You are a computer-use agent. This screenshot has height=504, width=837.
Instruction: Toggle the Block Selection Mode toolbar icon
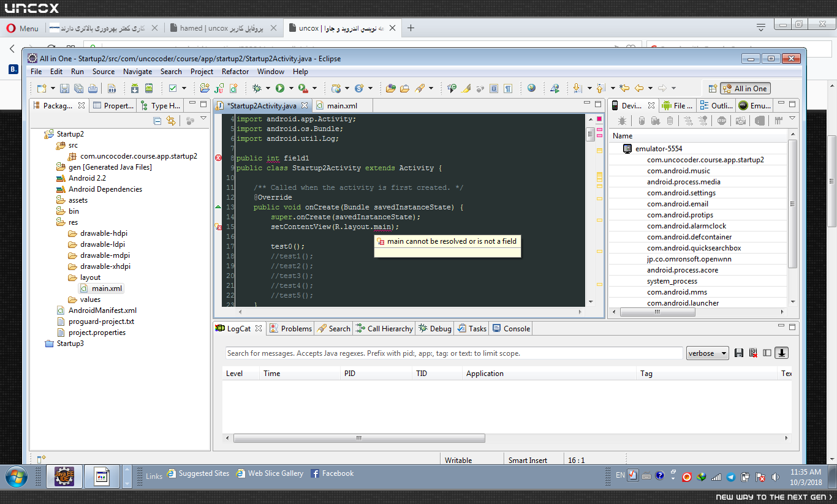pos(494,88)
